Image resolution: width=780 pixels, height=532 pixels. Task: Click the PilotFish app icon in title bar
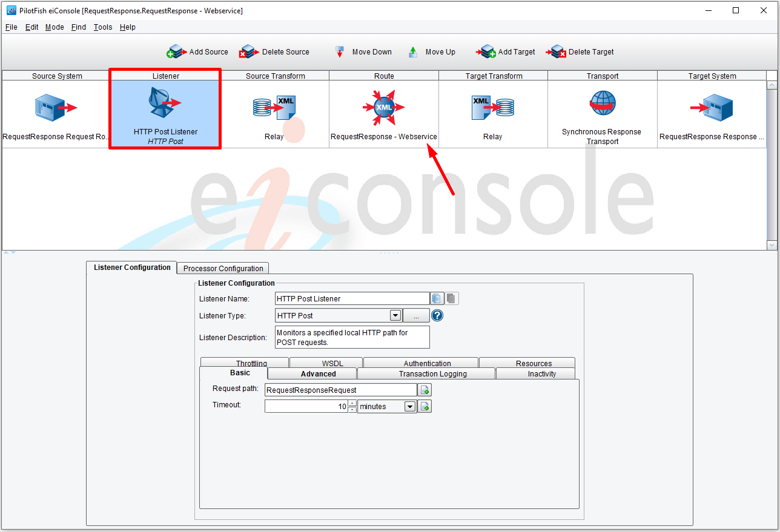point(11,10)
